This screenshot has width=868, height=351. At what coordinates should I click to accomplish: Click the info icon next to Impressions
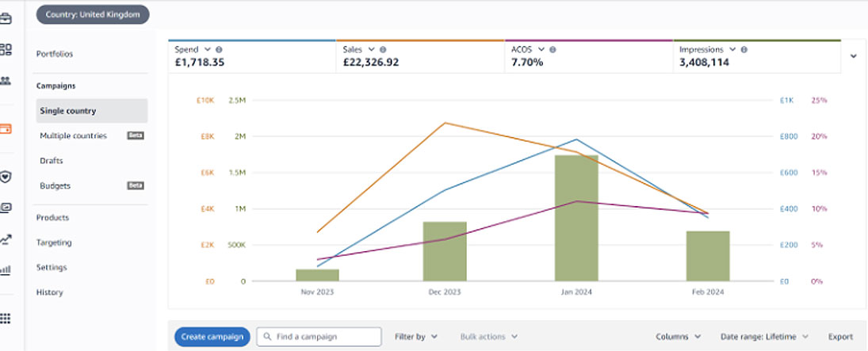744,49
